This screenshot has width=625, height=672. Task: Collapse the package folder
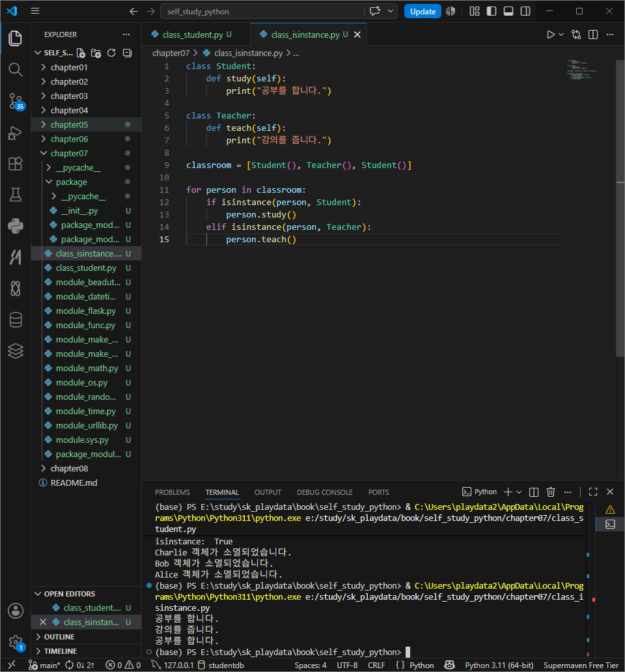pos(86,182)
